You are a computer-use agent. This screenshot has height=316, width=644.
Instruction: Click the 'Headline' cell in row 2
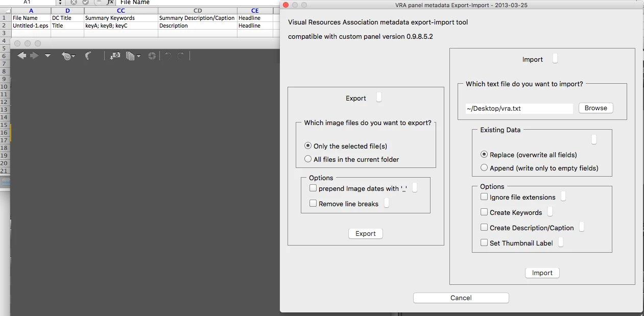click(255, 26)
